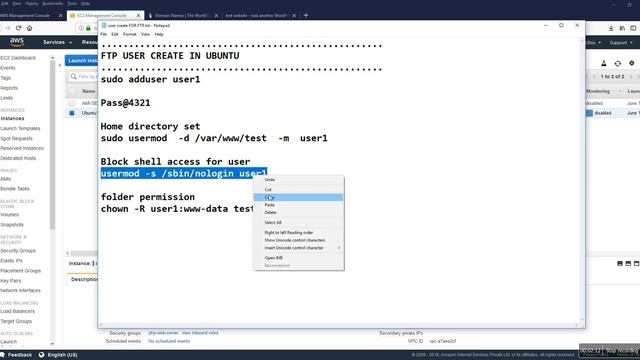Reload the page with Firefox's refresh icon
The image size is (640, 360).
pyautogui.click(x=18, y=28)
